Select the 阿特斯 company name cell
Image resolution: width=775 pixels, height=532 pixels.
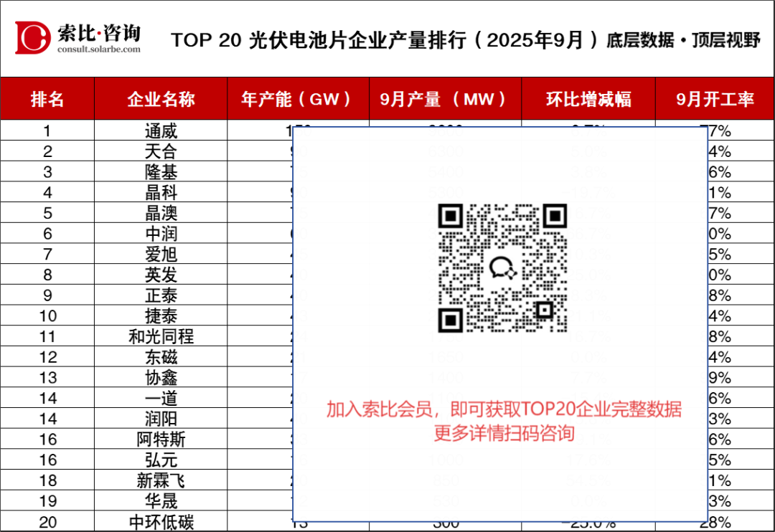[161, 440]
